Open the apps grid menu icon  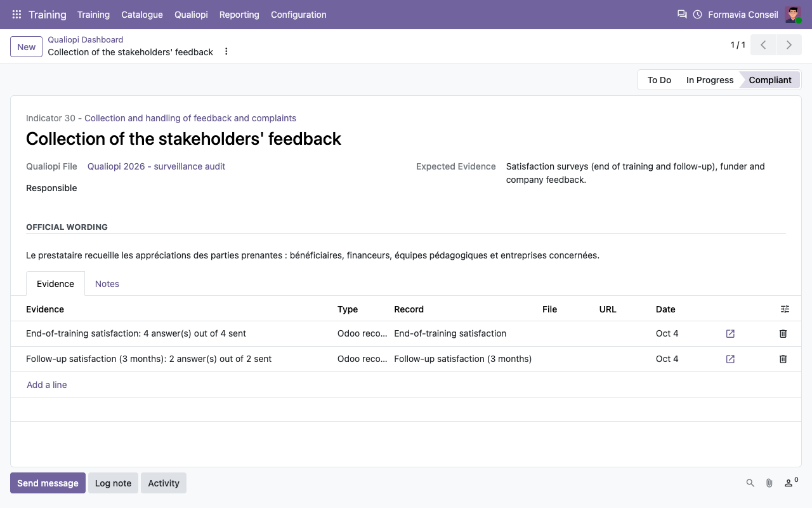tap(16, 15)
